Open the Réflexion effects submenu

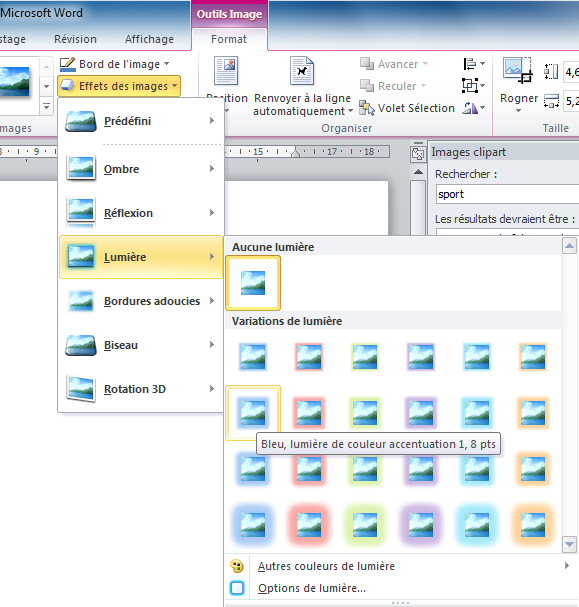click(140, 213)
